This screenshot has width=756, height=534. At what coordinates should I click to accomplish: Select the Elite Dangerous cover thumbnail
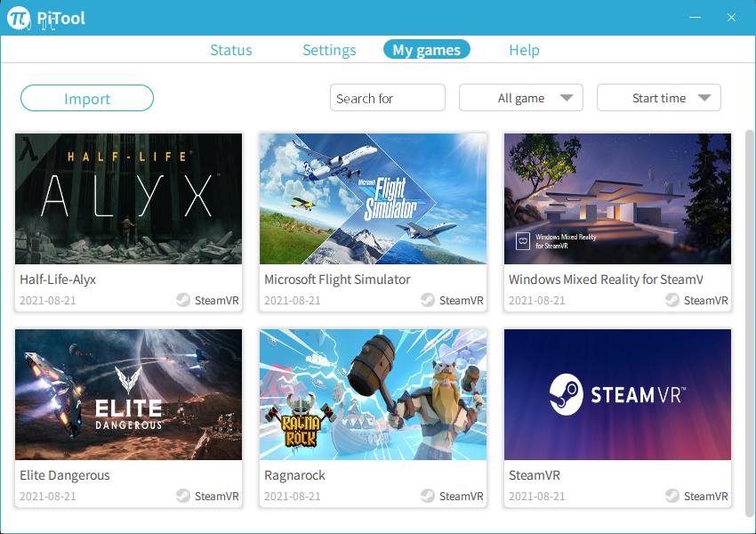pos(128,394)
